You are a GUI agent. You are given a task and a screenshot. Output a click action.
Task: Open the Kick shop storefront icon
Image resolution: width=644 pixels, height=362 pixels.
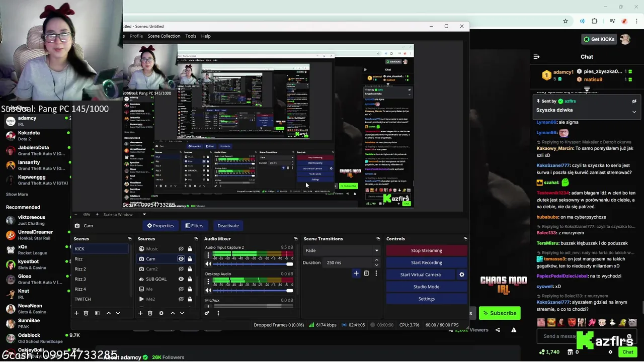point(570,352)
